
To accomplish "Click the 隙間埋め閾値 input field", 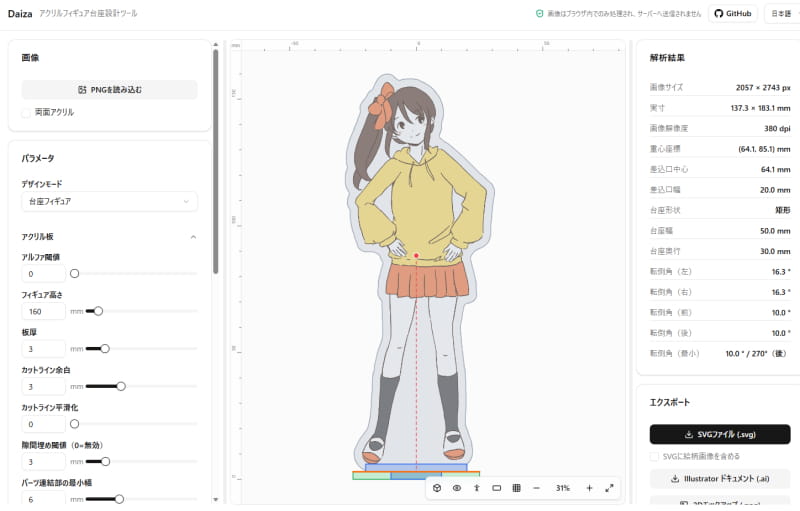I will click(43, 462).
